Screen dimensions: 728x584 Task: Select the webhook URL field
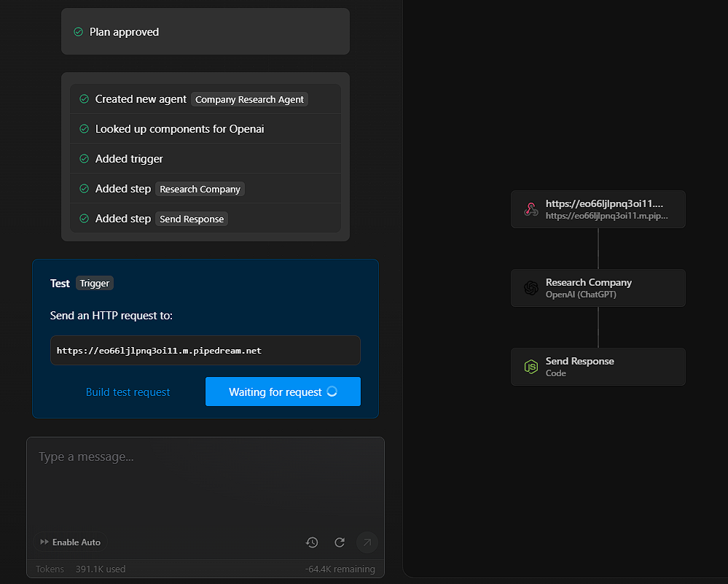coord(206,350)
